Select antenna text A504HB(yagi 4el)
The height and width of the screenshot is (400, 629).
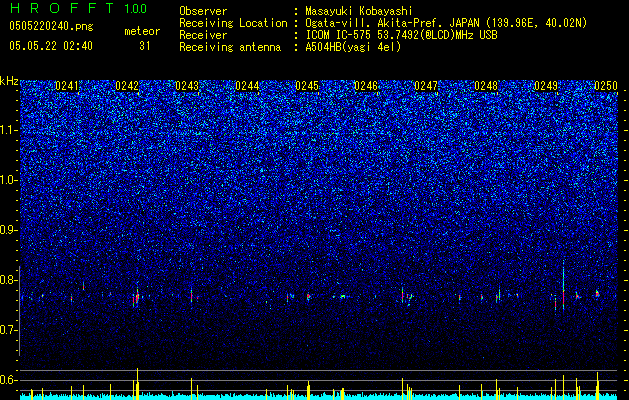[x=353, y=47]
